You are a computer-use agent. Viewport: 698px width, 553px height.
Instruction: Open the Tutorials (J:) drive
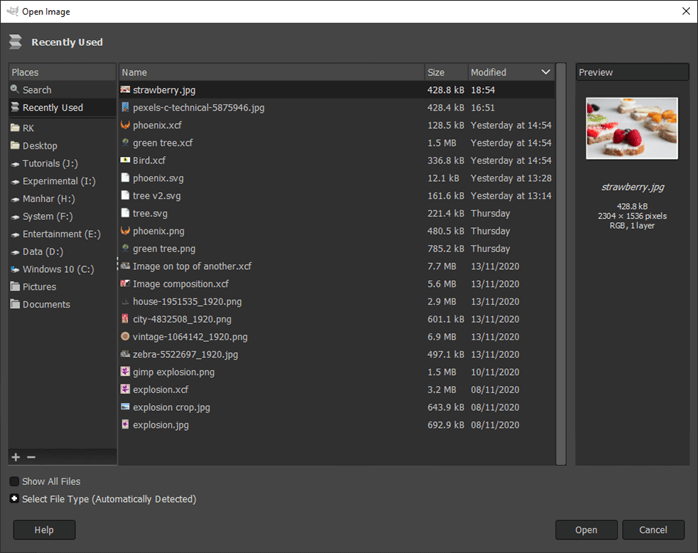pyautogui.click(x=62, y=163)
